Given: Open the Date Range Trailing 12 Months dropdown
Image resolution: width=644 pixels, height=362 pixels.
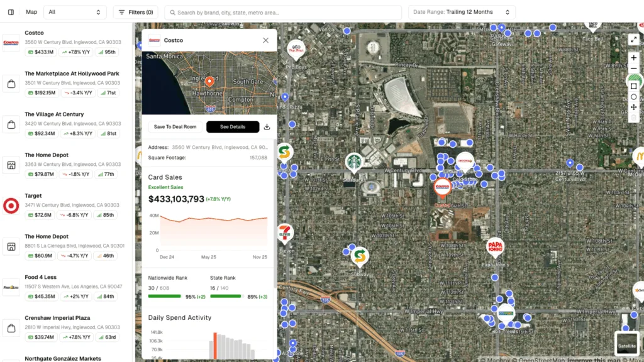Looking at the screenshot, I should click(462, 11).
